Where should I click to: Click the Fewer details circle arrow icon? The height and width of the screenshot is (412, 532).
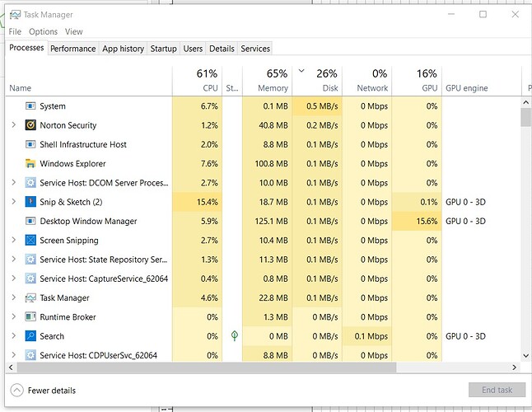coord(16,391)
